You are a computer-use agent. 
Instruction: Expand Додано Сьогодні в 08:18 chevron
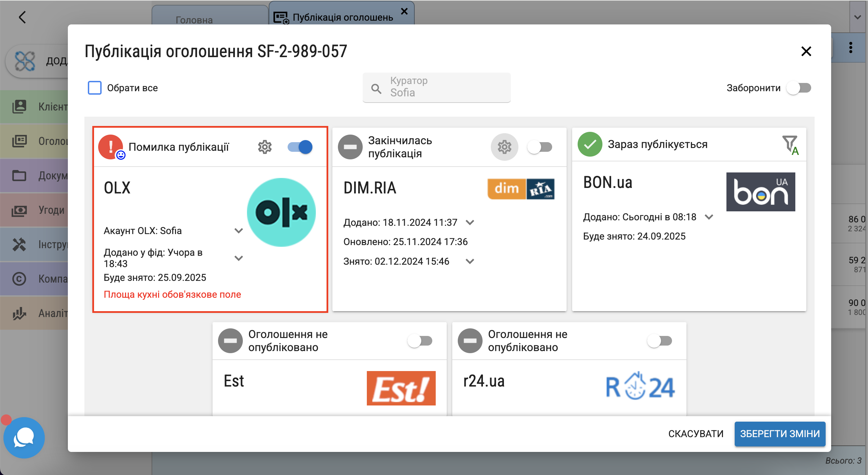tap(709, 217)
